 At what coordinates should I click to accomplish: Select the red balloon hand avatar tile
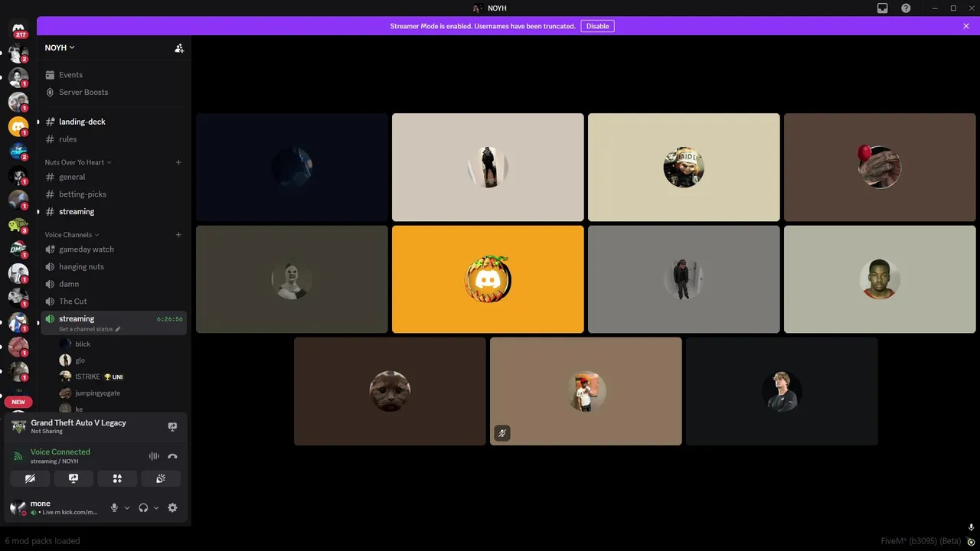[x=880, y=168]
